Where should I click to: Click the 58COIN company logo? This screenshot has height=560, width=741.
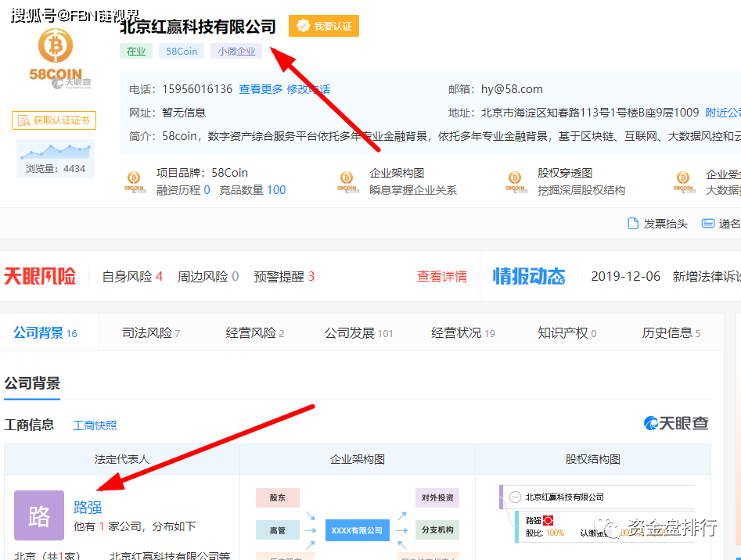(x=56, y=56)
